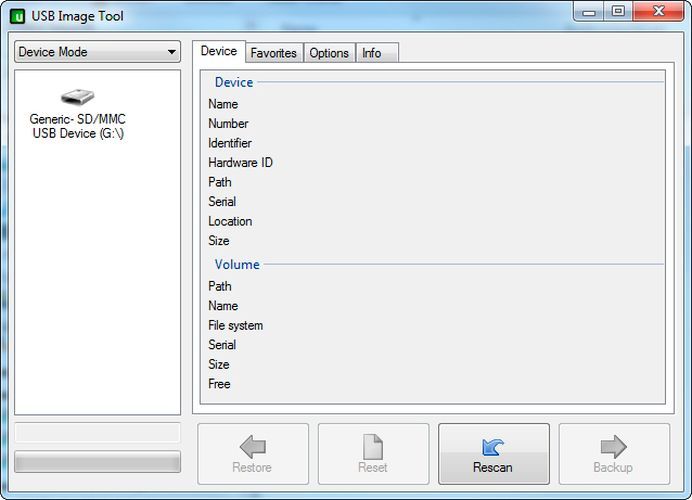The image size is (692, 500).
Task: Click the Device section heading
Action: tap(234, 82)
